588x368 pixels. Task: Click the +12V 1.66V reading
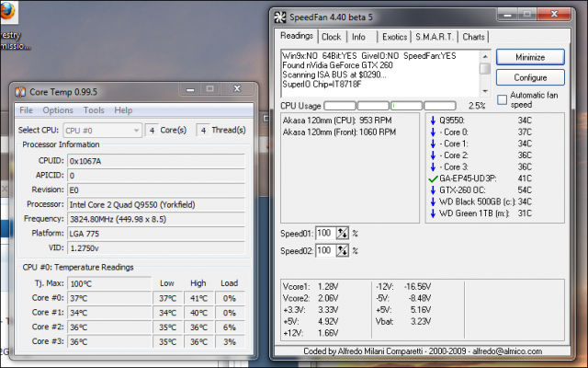(x=311, y=333)
